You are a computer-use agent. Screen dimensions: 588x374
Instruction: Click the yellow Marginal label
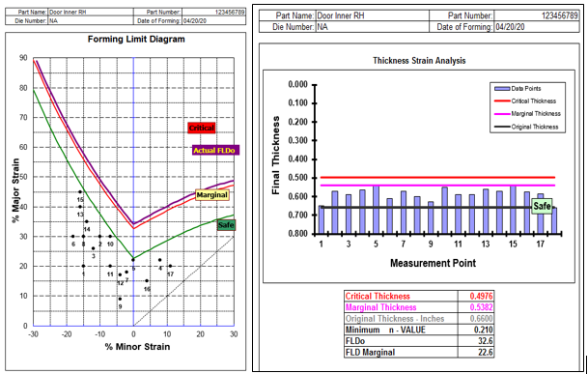point(212,195)
